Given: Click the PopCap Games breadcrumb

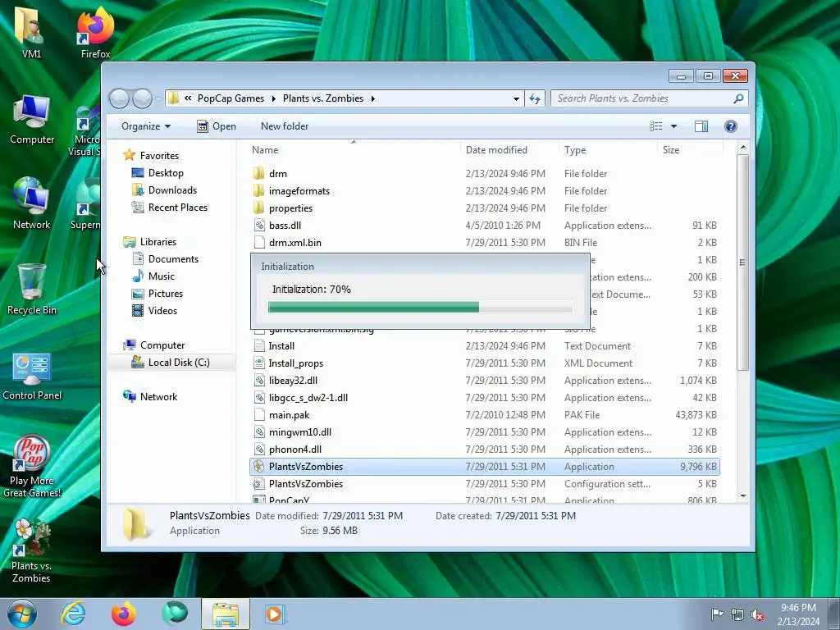Looking at the screenshot, I should 231,98.
